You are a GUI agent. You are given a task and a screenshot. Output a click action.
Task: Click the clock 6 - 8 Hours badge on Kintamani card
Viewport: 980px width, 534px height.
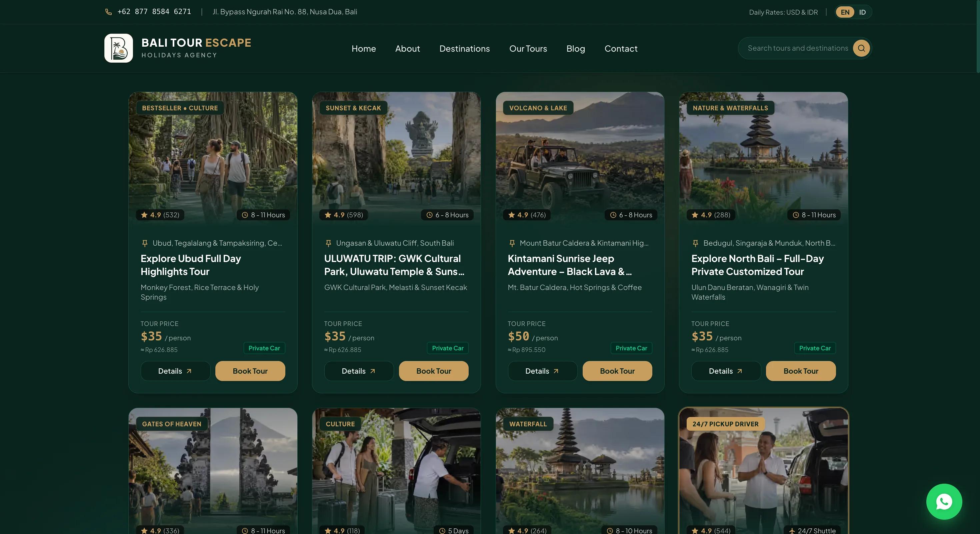click(x=631, y=215)
